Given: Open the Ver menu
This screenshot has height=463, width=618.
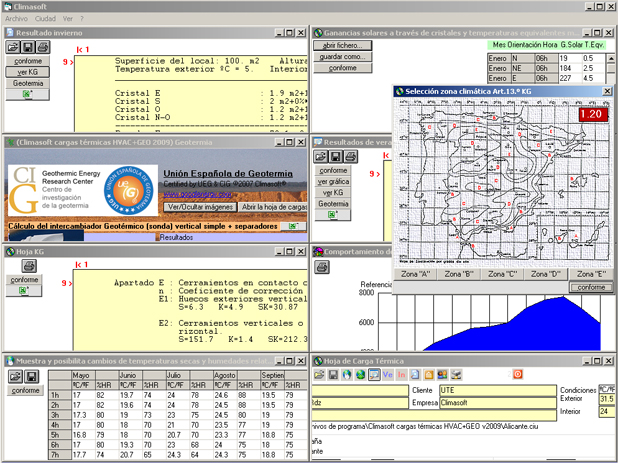Looking at the screenshot, I should point(68,19).
